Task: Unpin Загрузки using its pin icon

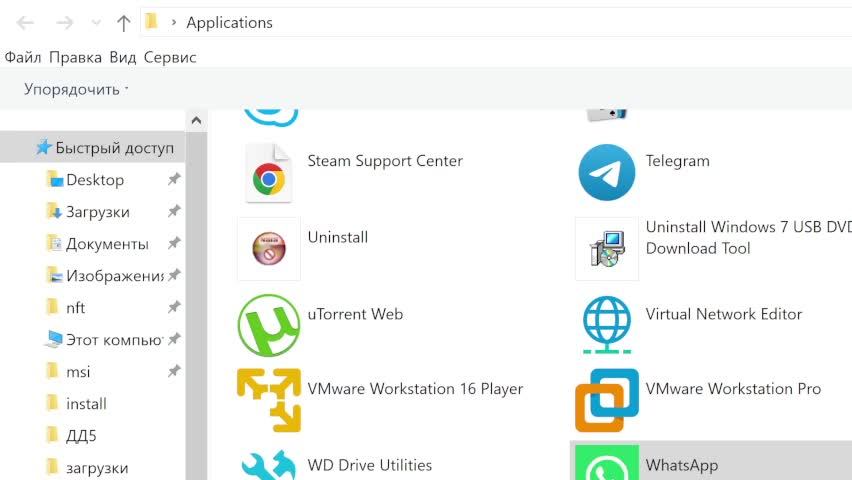Action: [x=174, y=211]
